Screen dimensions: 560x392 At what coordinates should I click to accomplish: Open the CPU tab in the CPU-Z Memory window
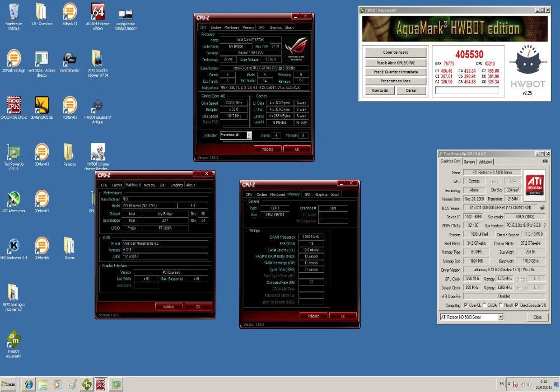(249, 194)
